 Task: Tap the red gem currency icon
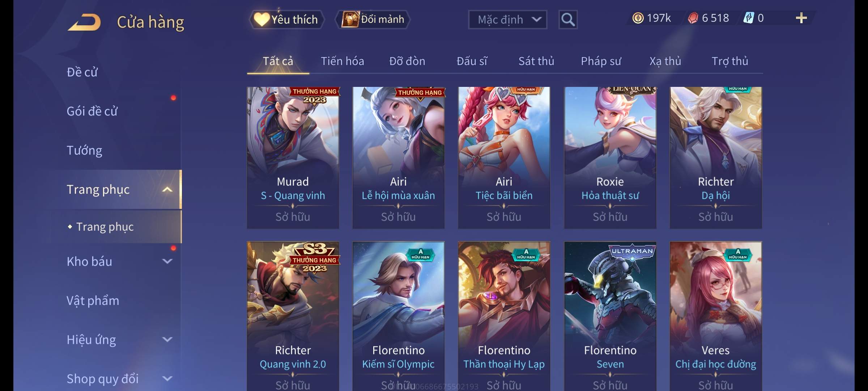tap(693, 18)
